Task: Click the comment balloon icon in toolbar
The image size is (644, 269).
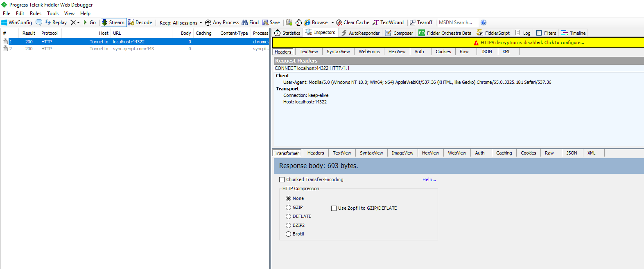Action: click(x=39, y=22)
